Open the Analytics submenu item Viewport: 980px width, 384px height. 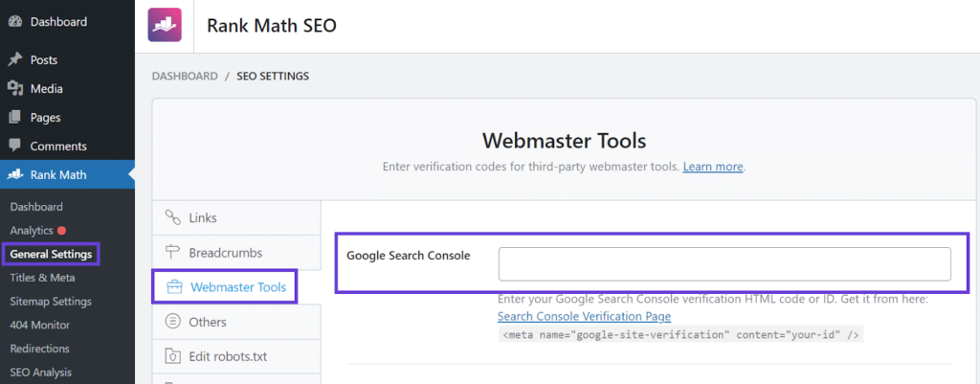32,231
